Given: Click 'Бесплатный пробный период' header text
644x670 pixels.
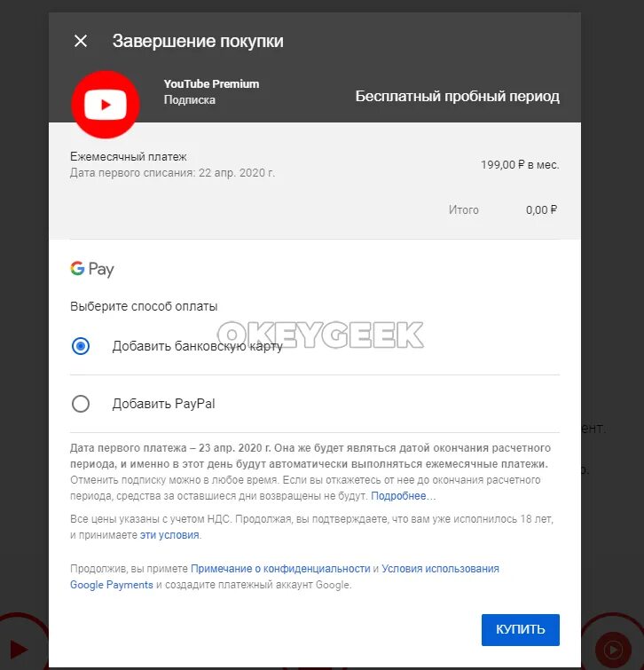Looking at the screenshot, I should (458, 96).
